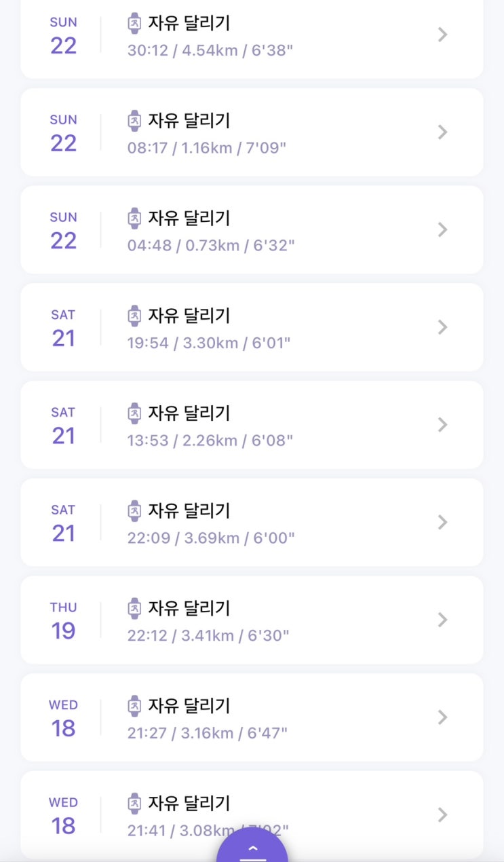Open chevron for Thursday 19 run
The image size is (504, 862).
pyautogui.click(x=443, y=620)
